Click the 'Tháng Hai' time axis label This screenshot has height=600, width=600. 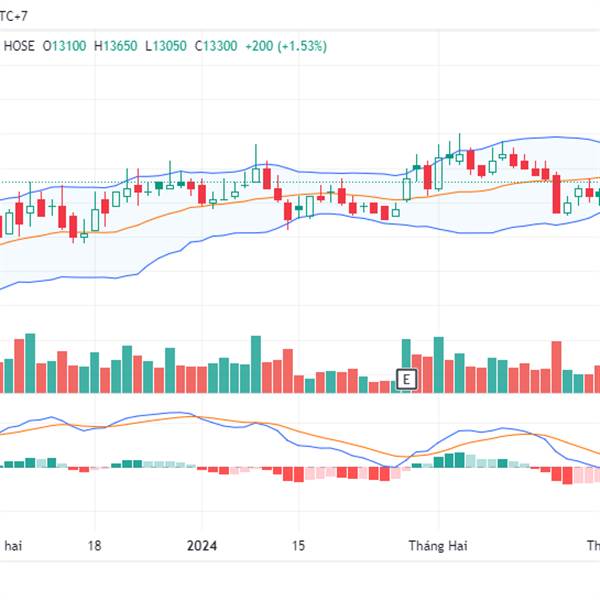coord(438,545)
